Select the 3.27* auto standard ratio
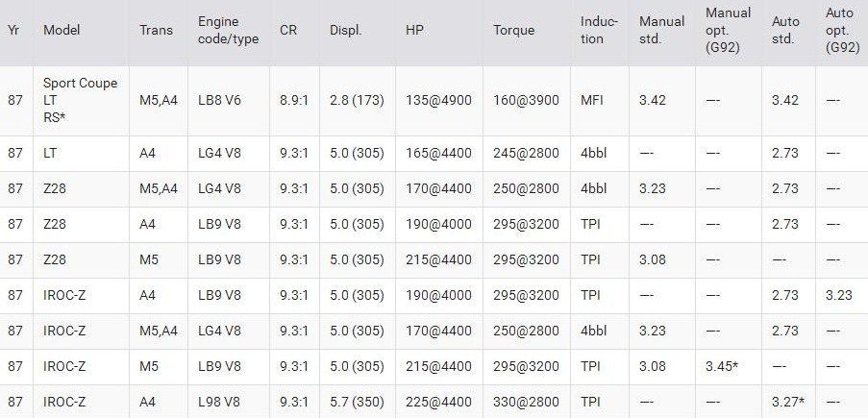The height and width of the screenshot is (418, 868). click(x=788, y=402)
